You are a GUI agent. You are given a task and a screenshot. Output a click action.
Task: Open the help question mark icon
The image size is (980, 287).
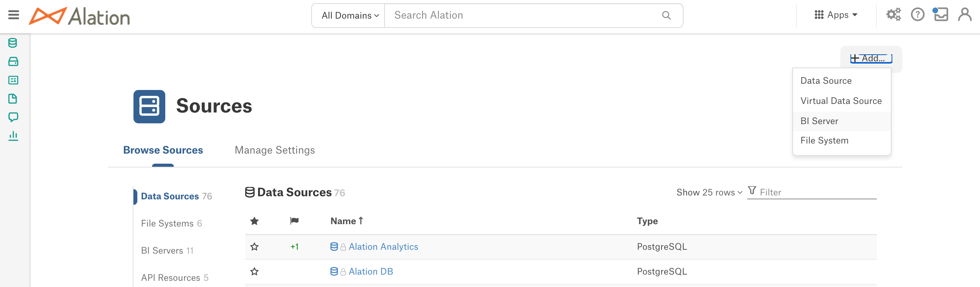(x=918, y=15)
